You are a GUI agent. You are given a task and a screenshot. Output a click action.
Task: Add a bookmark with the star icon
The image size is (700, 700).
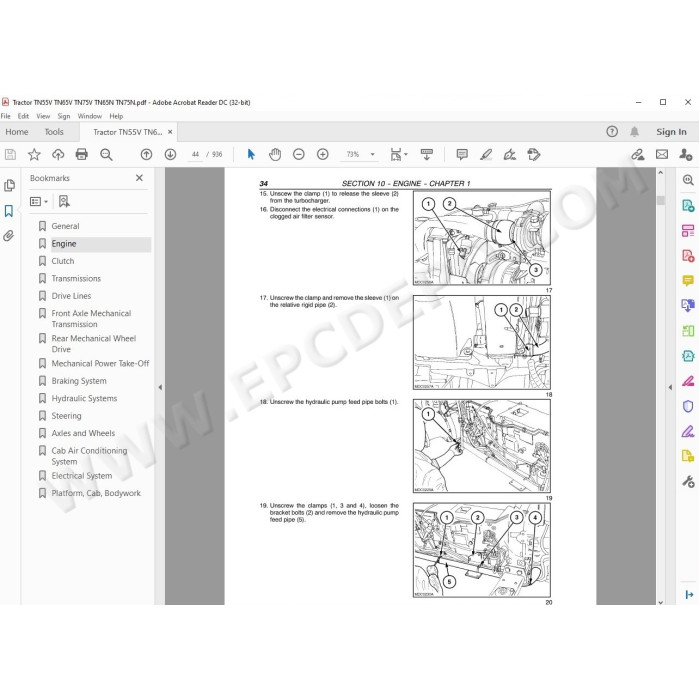34,154
